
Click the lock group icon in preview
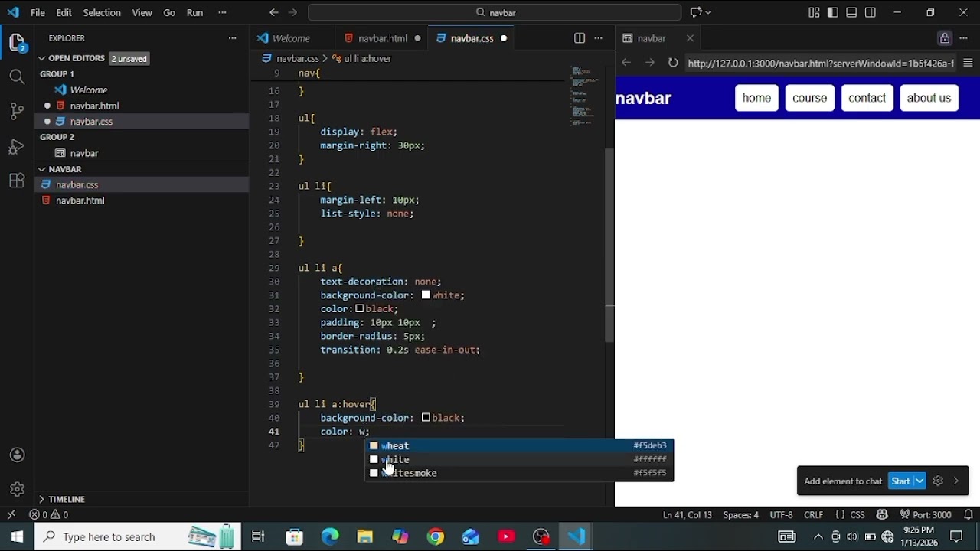pos(945,38)
